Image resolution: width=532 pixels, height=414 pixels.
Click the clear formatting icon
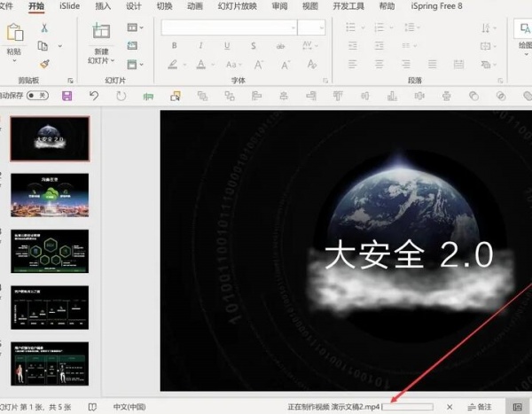(x=312, y=64)
